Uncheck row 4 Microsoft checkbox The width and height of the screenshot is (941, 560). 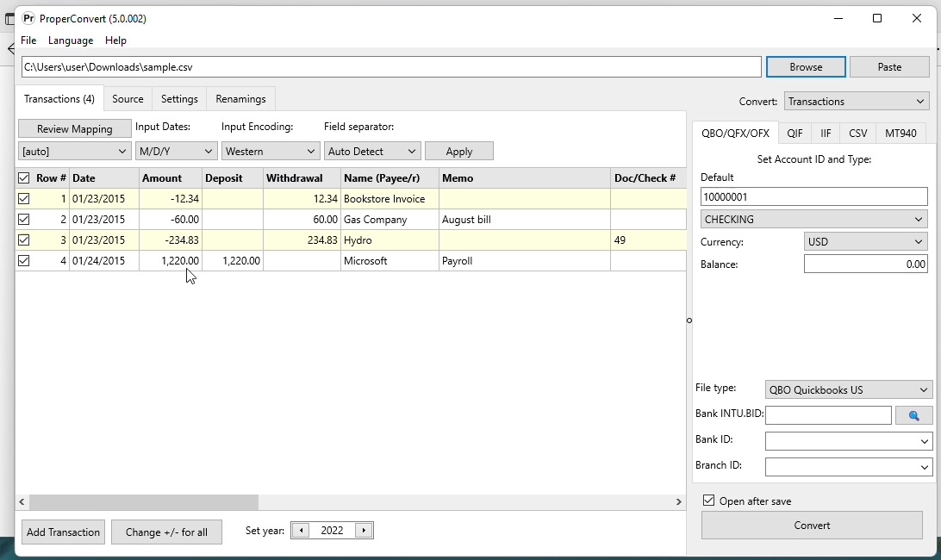(x=23, y=260)
